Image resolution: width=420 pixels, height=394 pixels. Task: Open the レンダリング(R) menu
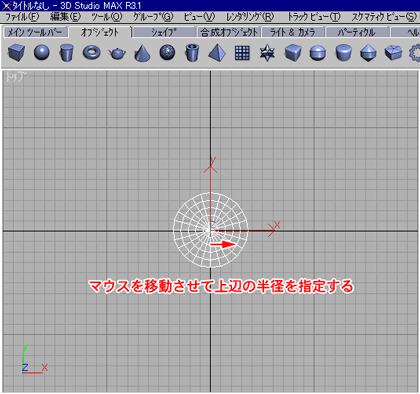pyautogui.click(x=250, y=16)
